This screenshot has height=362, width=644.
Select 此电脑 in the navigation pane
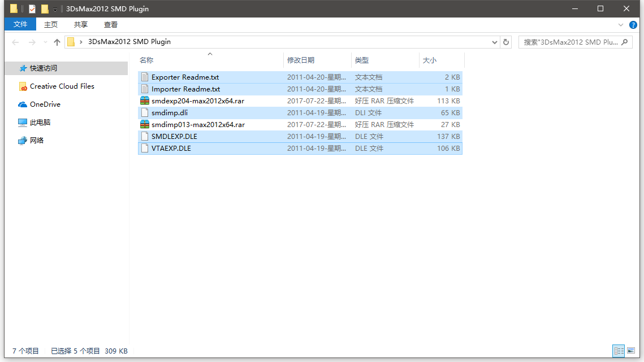pos(40,123)
